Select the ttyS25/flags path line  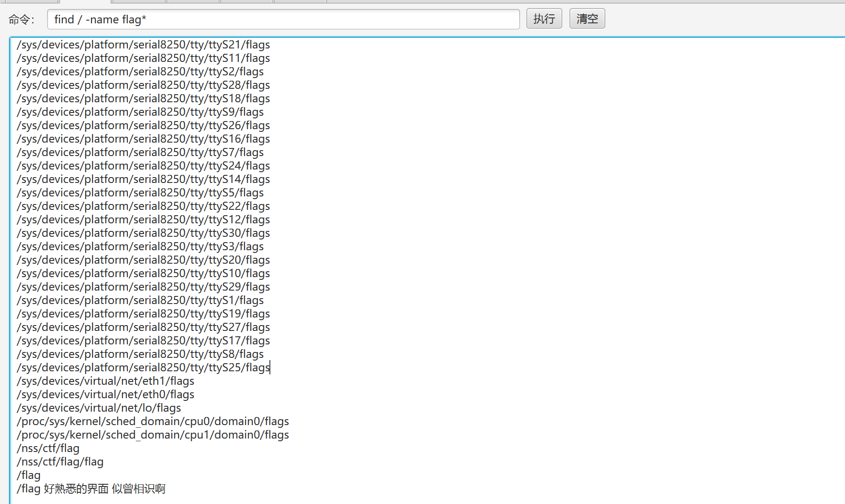click(x=143, y=368)
